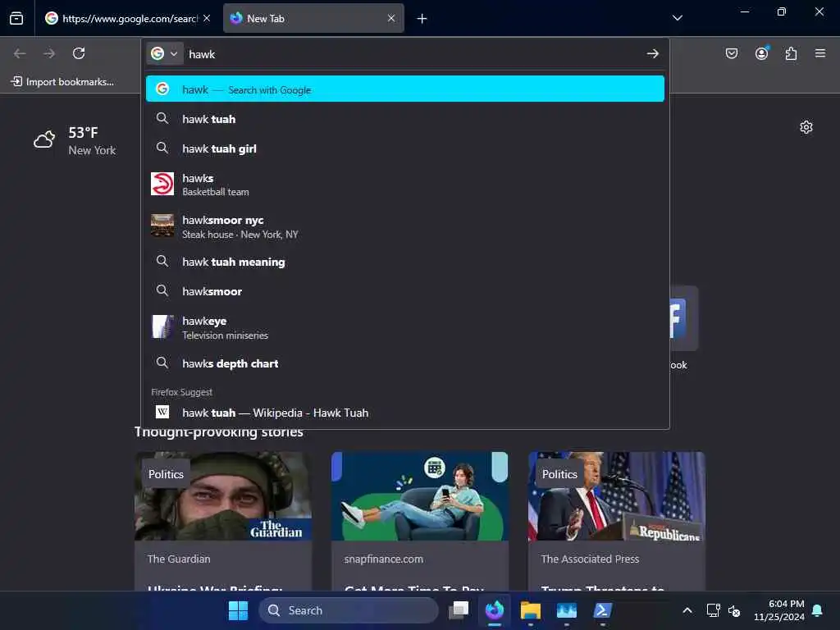This screenshot has height=630, width=840.
Task: Click The Guardian source label
Action: (x=178, y=559)
